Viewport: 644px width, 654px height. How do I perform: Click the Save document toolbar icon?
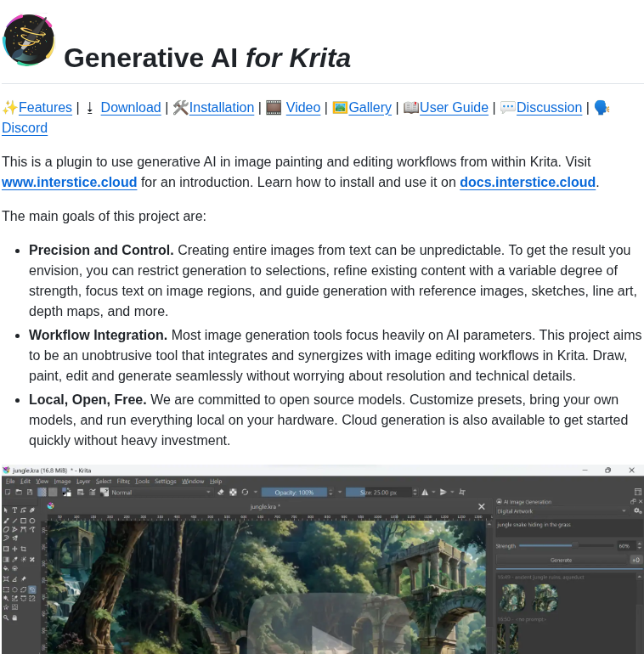(x=30, y=492)
